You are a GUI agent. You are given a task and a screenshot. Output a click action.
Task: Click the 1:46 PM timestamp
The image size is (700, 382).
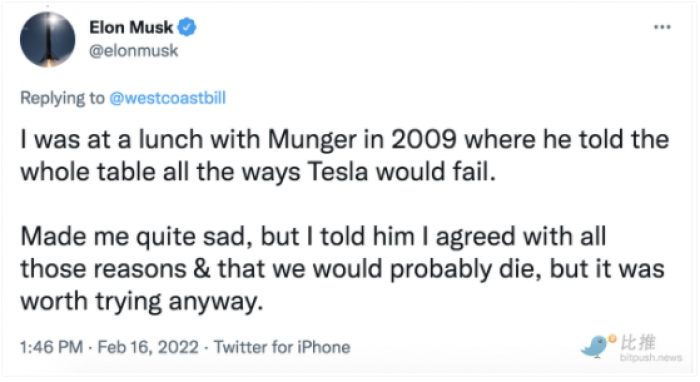(51, 347)
